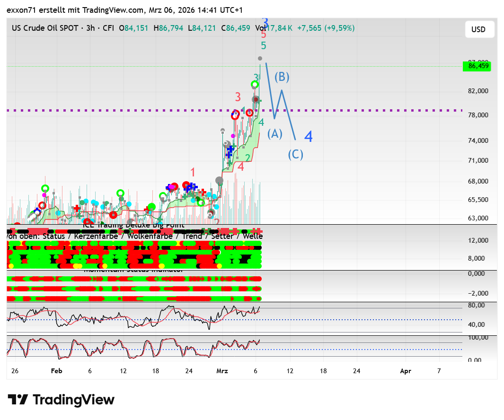Image resolution: width=504 pixels, height=420 pixels.
Task: Select the gray dot atop the latest candle
Action: [x=260, y=59]
